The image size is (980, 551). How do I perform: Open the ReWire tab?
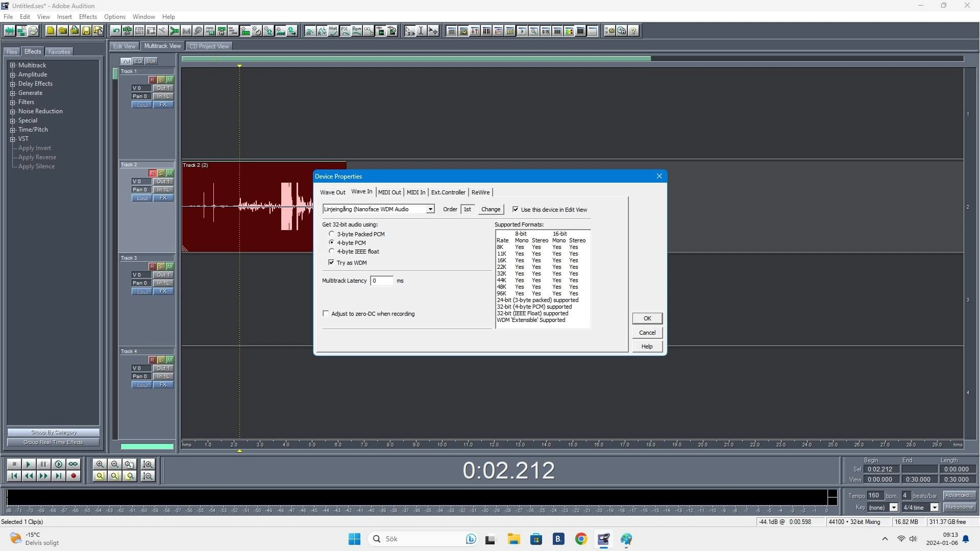[480, 192]
